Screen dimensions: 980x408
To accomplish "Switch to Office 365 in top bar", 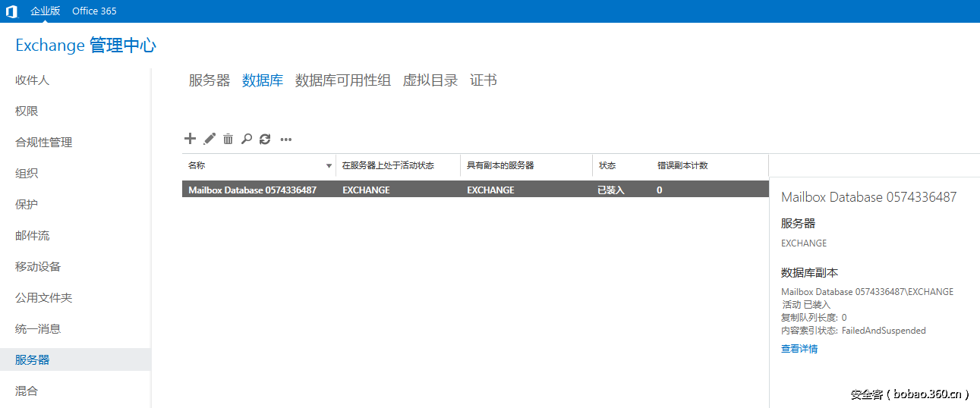I will [94, 11].
